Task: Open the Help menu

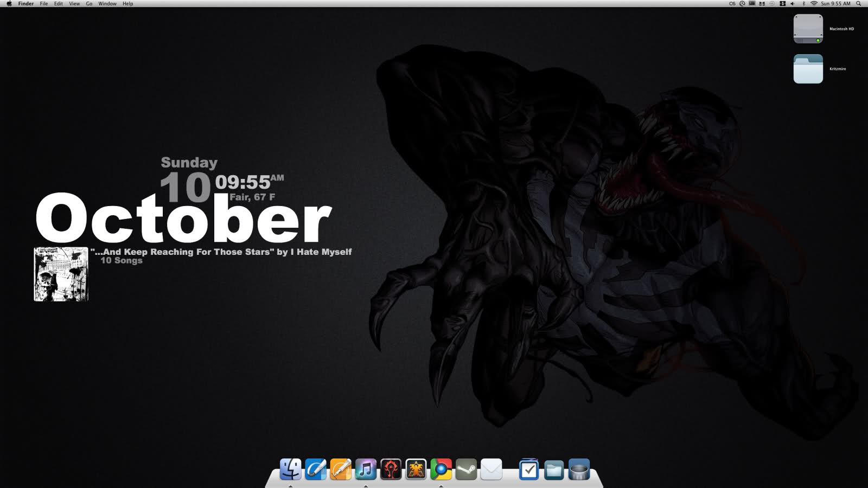Action: pyautogui.click(x=128, y=4)
